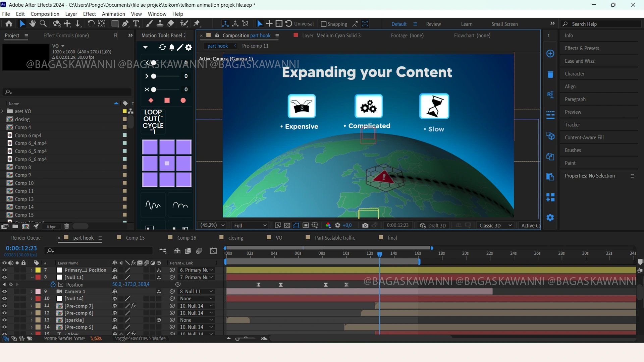Image resolution: width=644 pixels, height=362 pixels.
Task: Select the Hand tool
Action: 33,23
